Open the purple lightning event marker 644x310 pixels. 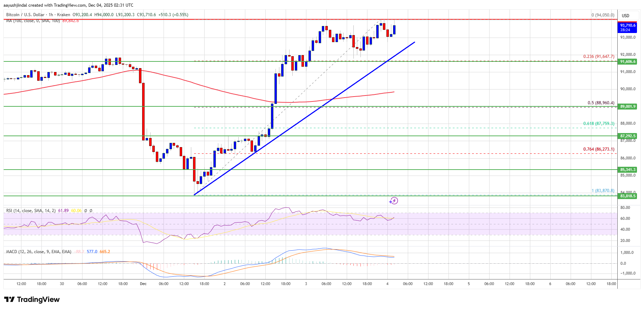393,201
